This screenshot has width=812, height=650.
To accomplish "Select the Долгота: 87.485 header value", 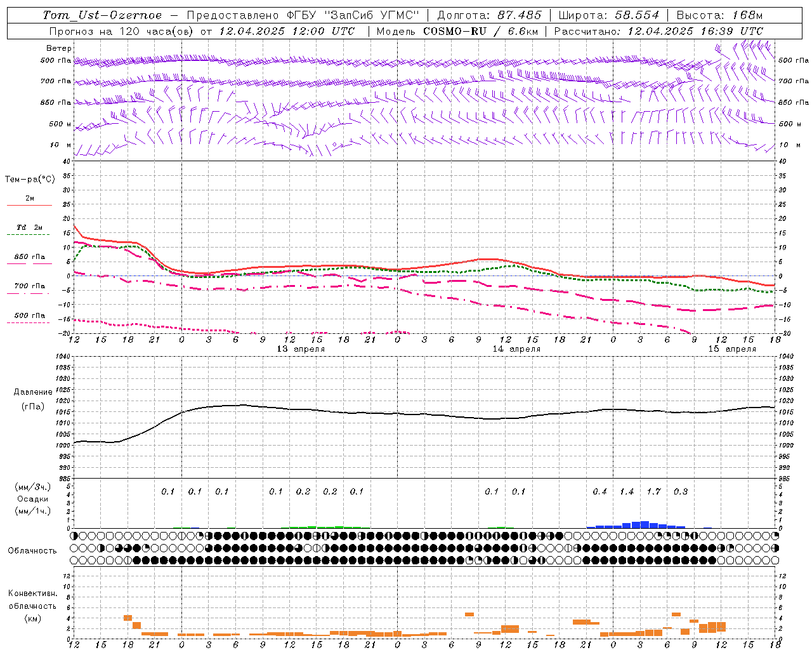I will click(x=490, y=15).
